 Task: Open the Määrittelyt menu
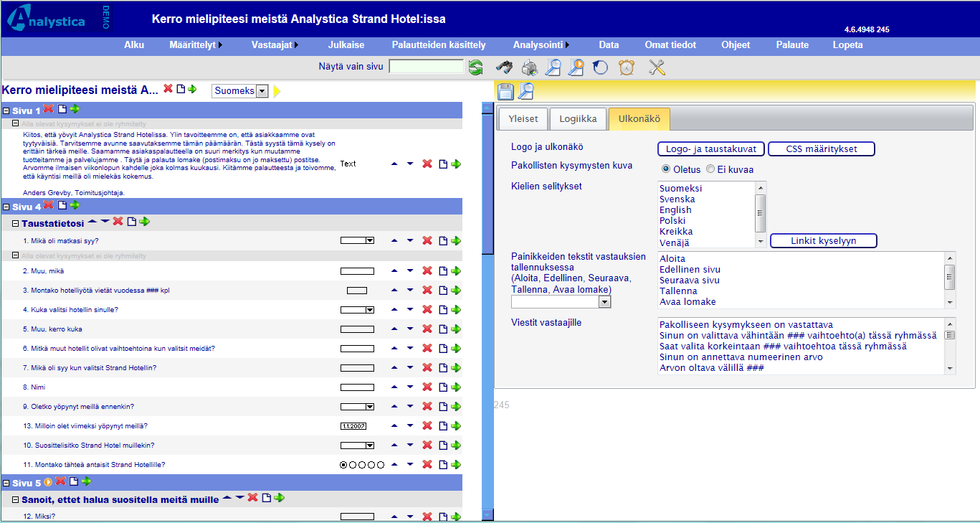(196, 44)
